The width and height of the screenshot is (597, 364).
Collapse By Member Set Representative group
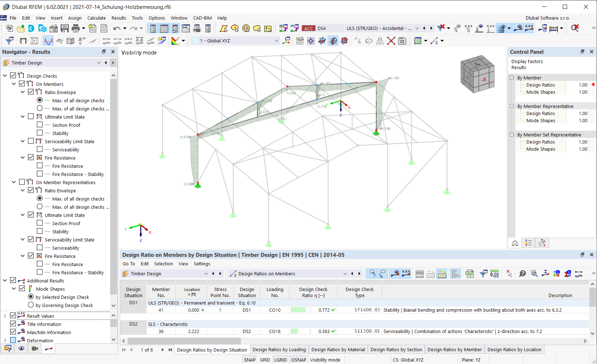click(x=512, y=135)
